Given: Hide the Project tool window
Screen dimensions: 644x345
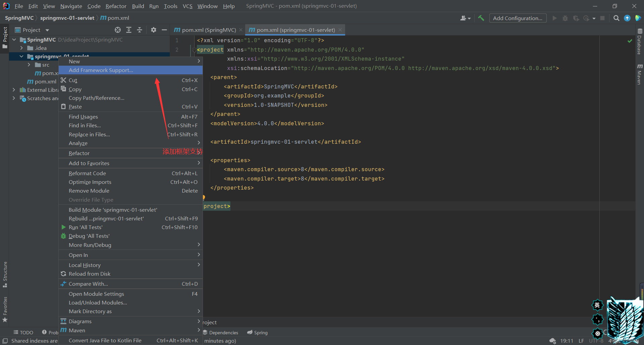Looking at the screenshot, I should pyautogui.click(x=164, y=30).
